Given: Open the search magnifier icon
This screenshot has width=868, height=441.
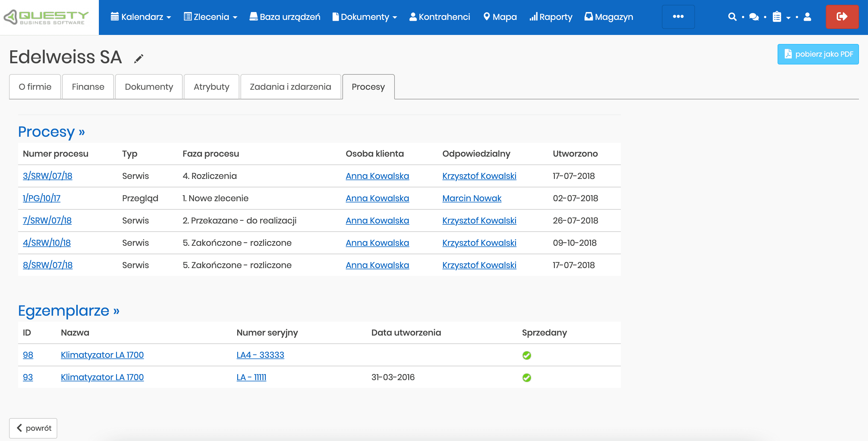Looking at the screenshot, I should (732, 17).
